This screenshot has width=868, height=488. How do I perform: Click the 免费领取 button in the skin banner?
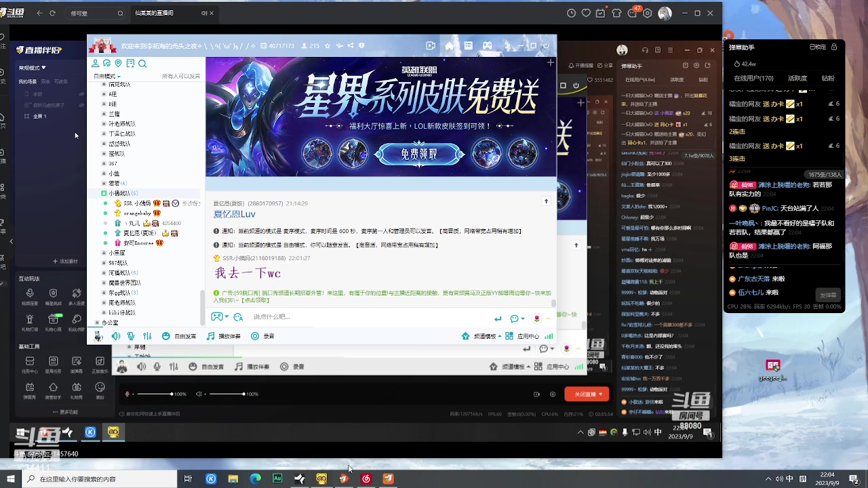(419, 154)
